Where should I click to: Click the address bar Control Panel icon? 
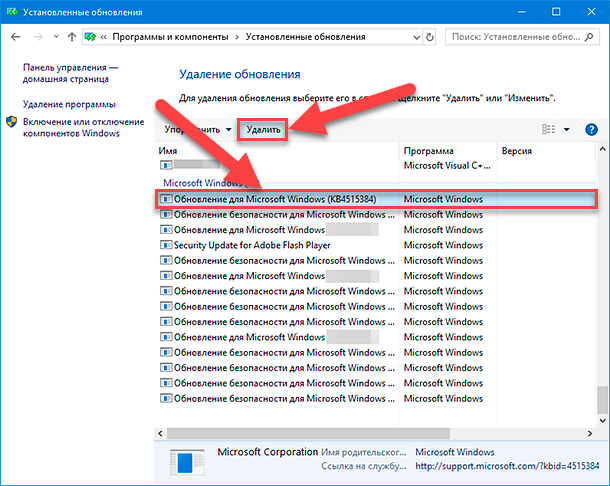pos(90,37)
